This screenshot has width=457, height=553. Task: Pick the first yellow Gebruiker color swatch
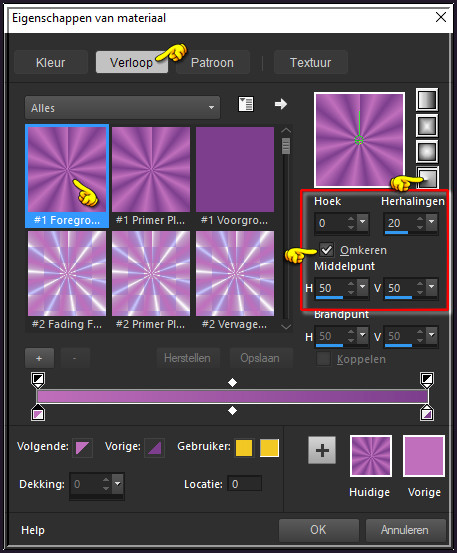[x=244, y=448]
